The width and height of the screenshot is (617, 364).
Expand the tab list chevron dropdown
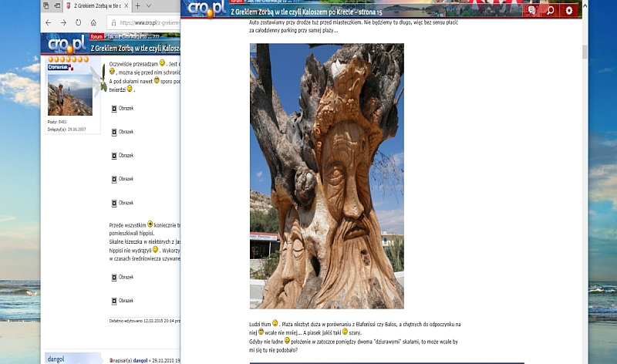149,5
